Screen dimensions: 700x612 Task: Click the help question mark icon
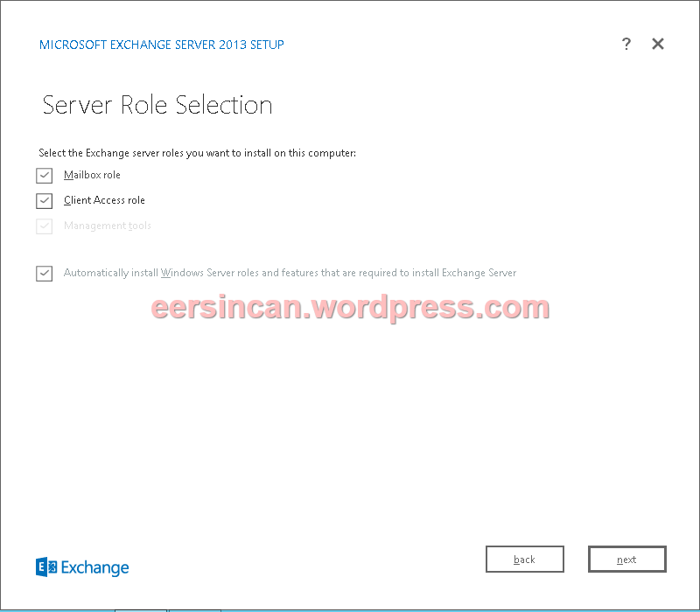point(626,45)
